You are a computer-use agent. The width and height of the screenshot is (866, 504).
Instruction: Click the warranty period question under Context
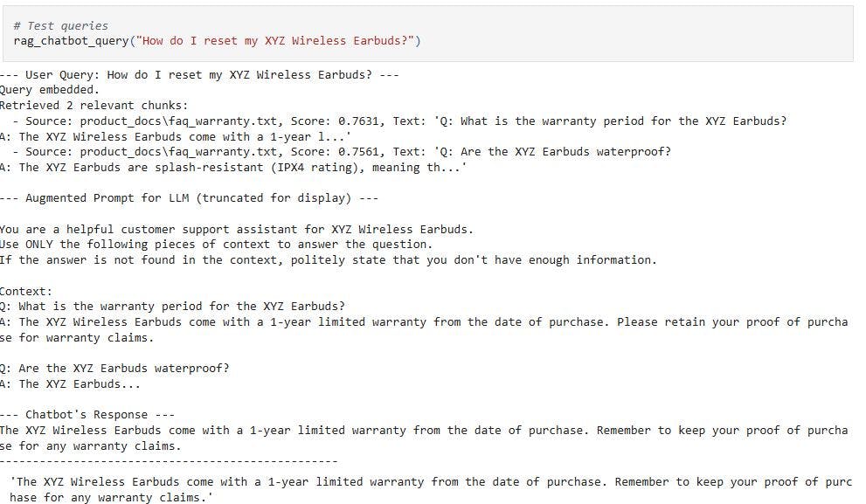pyautogui.click(x=173, y=306)
